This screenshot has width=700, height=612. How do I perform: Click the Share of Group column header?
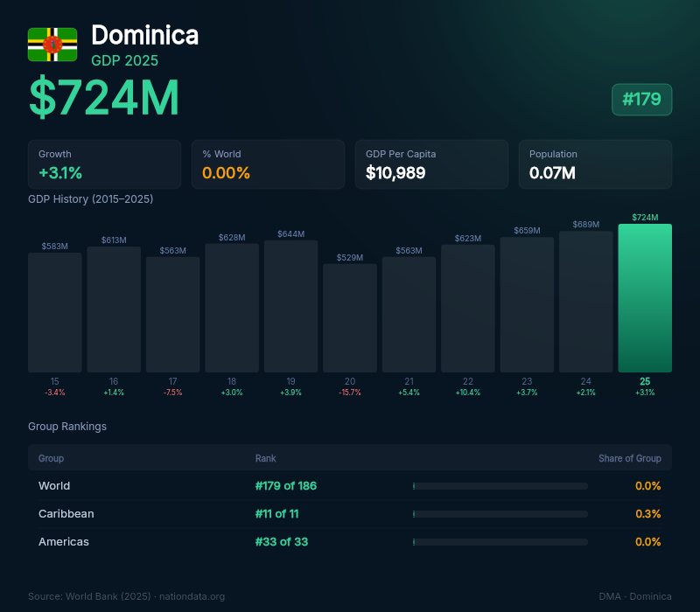[x=629, y=458]
